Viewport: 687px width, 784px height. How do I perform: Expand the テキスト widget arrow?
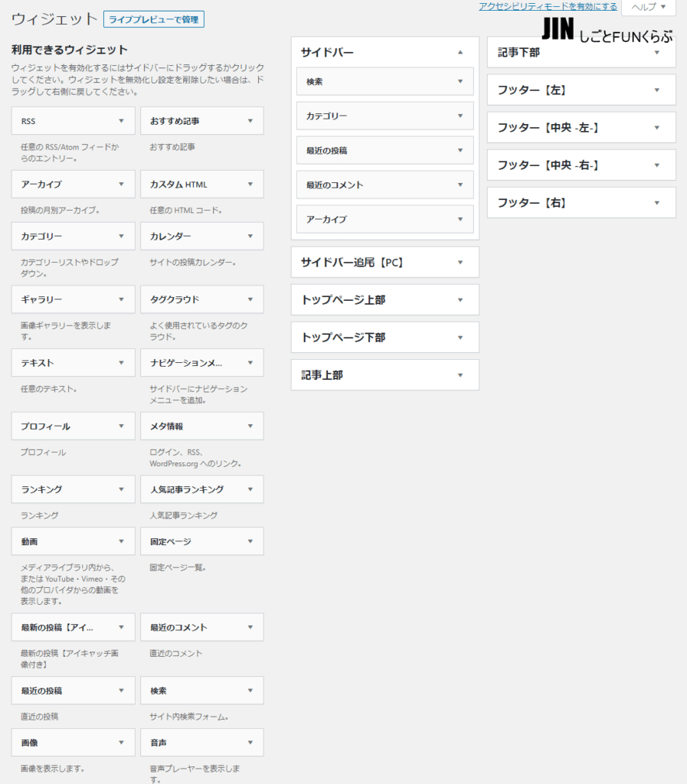point(121,362)
